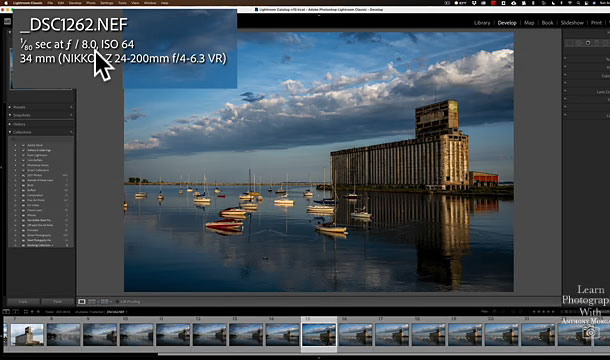610x360 pixels.
Task: Open the Print module
Action: [x=596, y=23]
